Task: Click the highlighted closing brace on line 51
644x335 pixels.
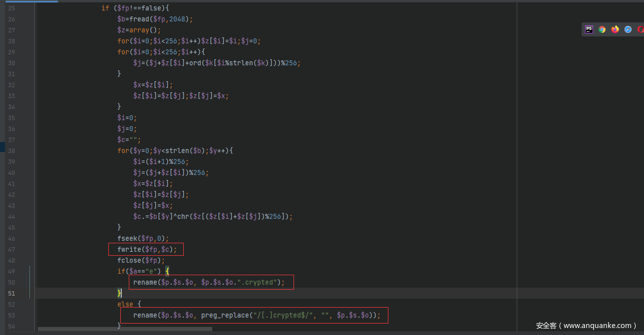Action: (x=119, y=293)
